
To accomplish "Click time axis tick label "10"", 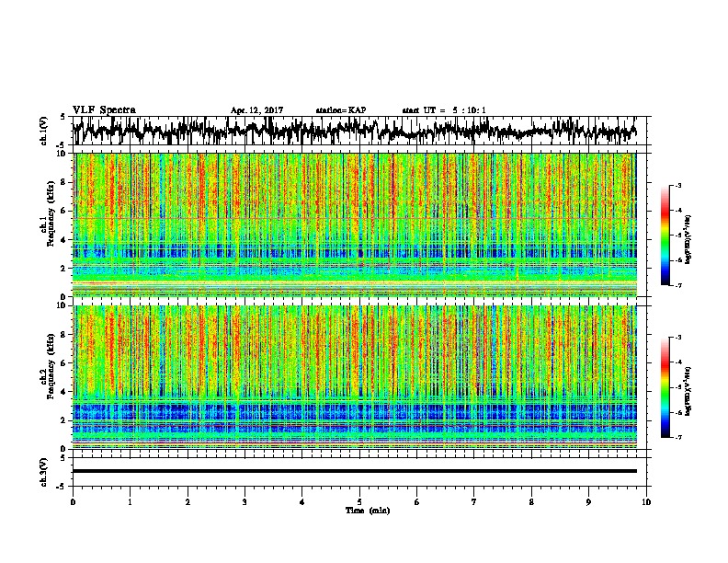I will point(646,502).
